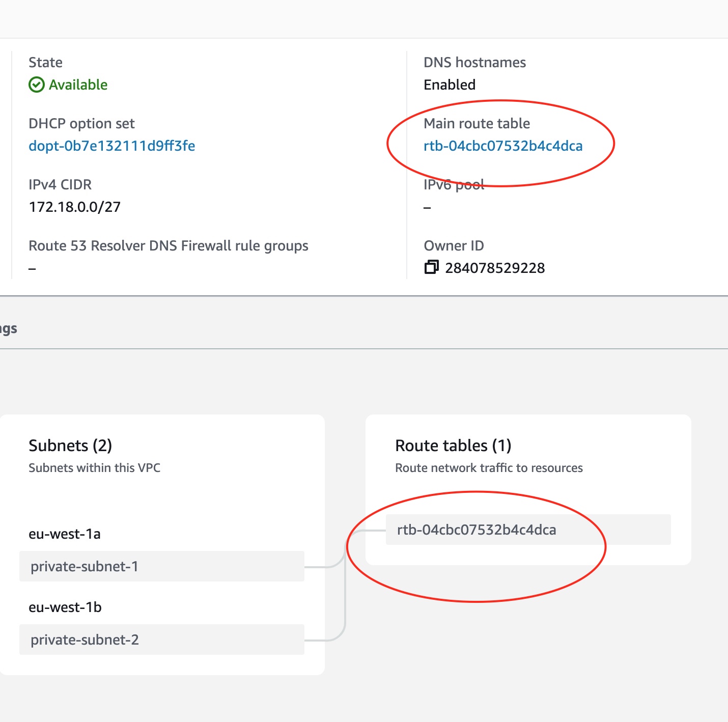Click the DNS hostnames Enabled value
This screenshot has height=722, width=728.
[x=450, y=85]
